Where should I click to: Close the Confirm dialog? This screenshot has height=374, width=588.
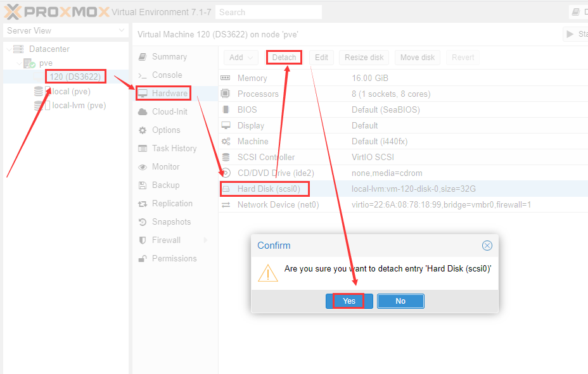pyautogui.click(x=487, y=246)
